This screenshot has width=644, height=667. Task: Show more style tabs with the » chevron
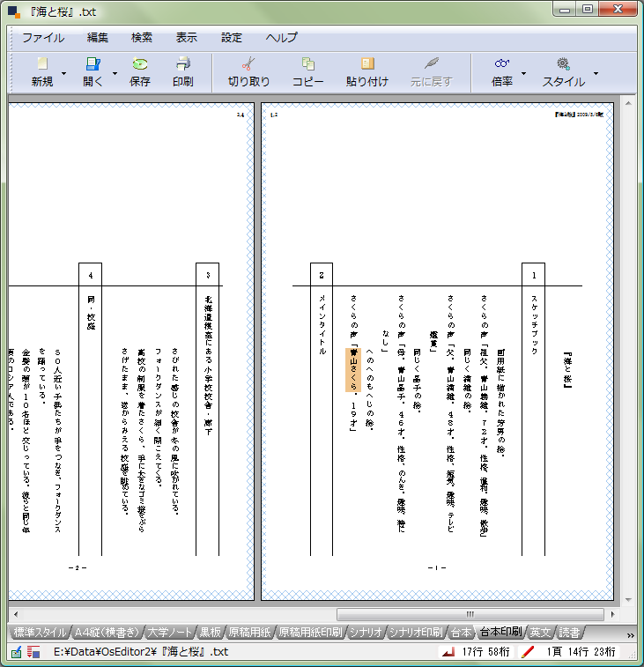pyautogui.click(x=631, y=635)
